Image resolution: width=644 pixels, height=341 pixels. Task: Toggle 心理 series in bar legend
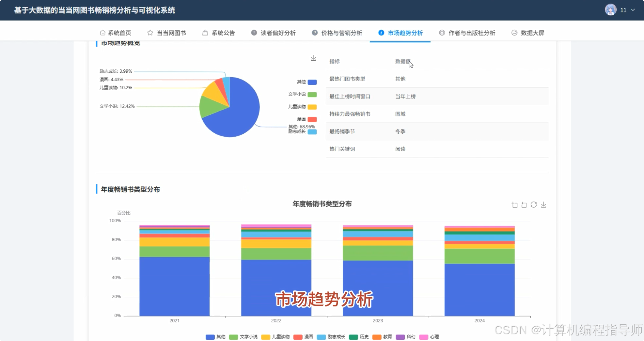(429, 337)
